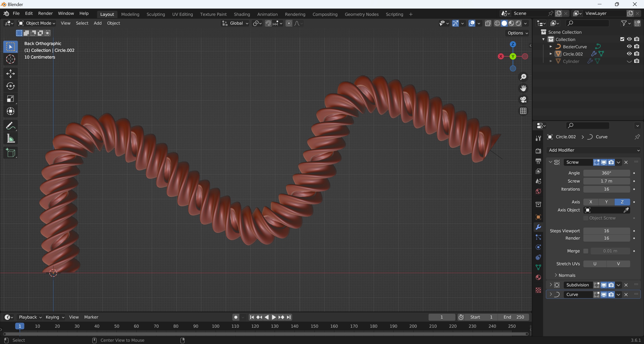The width and height of the screenshot is (644, 344).
Task: Open the Render menu
Action: coord(45,14)
